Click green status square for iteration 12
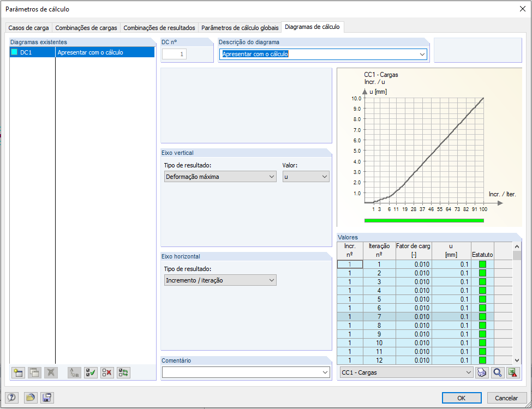Image resolution: width=532 pixels, height=409 pixels. coord(482,360)
